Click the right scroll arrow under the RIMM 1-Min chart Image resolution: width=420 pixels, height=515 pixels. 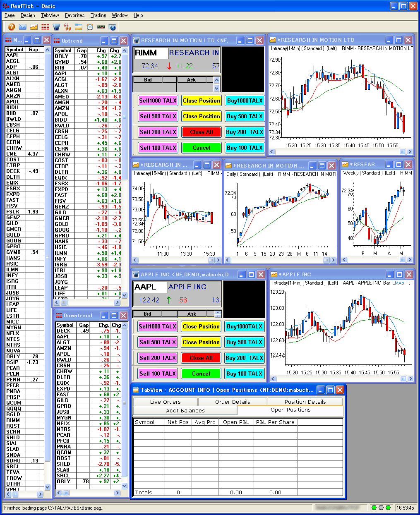tap(410, 151)
